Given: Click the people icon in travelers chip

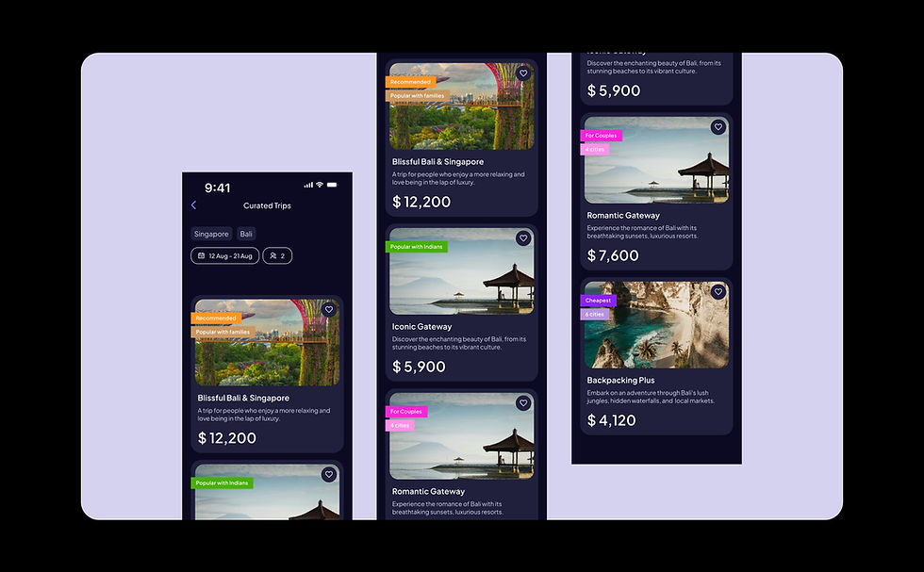Looking at the screenshot, I should (272, 255).
